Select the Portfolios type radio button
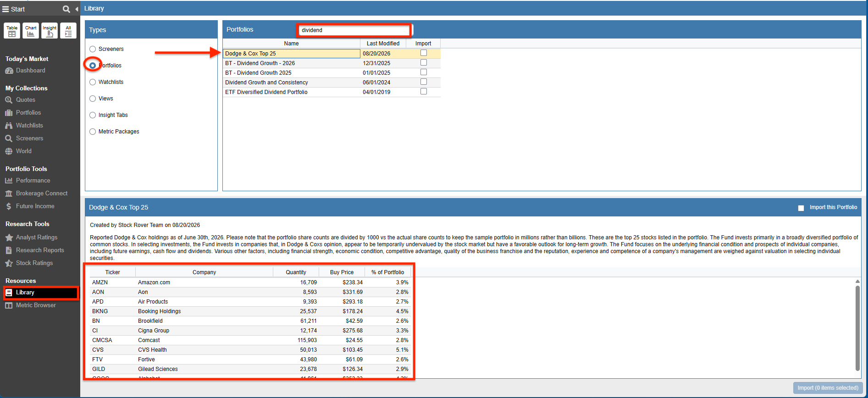The image size is (868, 398). (x=93, y=66)
